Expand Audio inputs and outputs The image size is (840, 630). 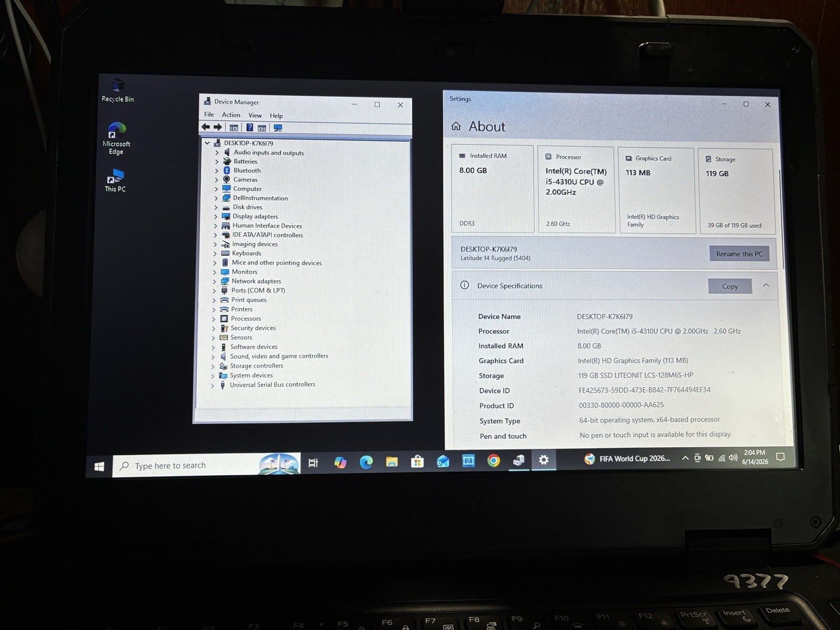(217, 153)
